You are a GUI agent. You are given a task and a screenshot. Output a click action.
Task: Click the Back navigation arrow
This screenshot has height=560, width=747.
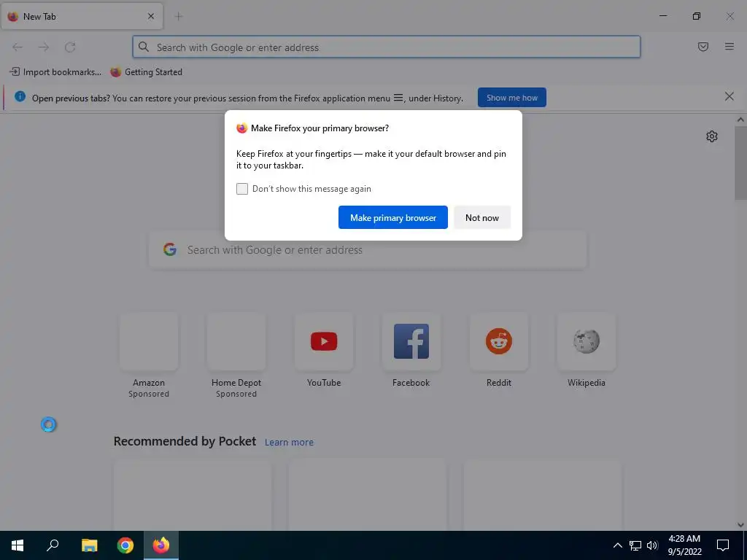click(18, 47)
